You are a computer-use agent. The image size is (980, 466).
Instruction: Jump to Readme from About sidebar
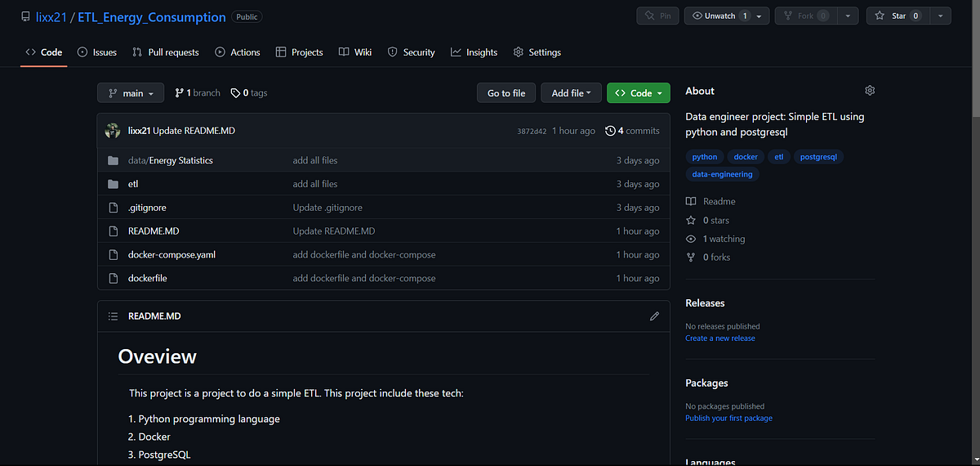click(x=710, y=201)
